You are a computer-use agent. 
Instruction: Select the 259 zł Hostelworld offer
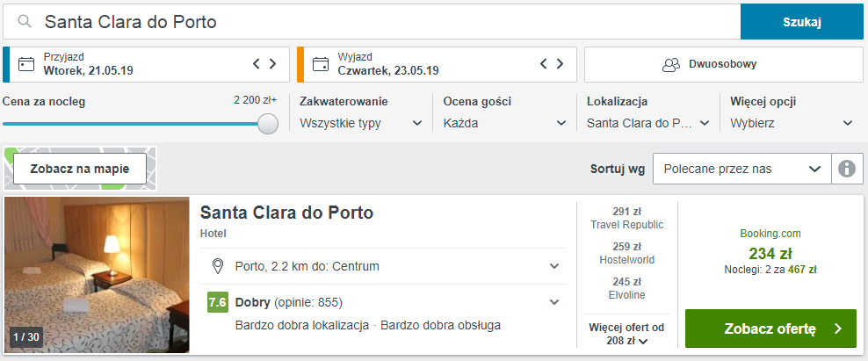pyautogui.click(x=626, y=254)
